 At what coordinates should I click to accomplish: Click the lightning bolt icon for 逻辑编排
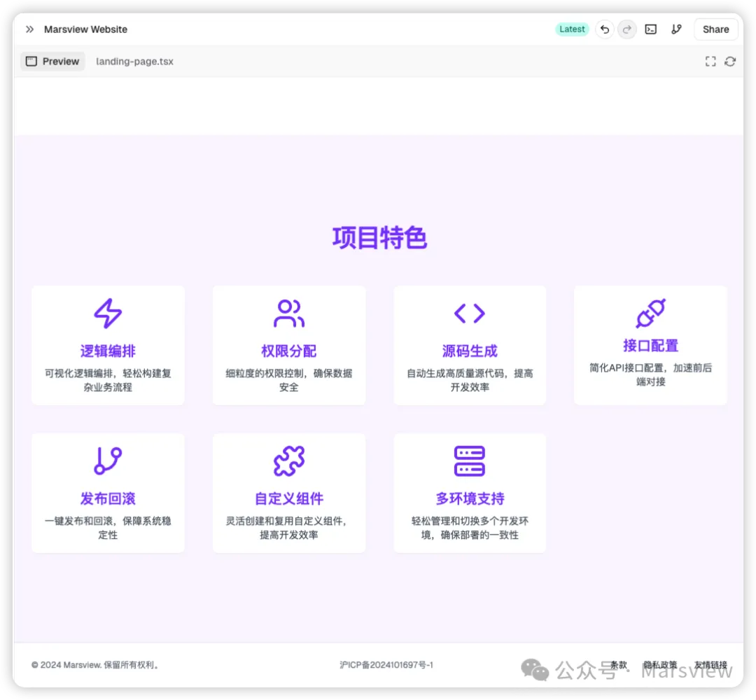pyautogui.click(x=108, y=314)
